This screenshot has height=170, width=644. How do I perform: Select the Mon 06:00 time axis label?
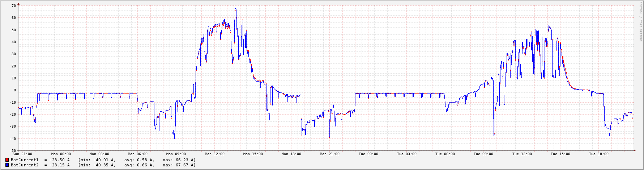[x=138, y=154]
